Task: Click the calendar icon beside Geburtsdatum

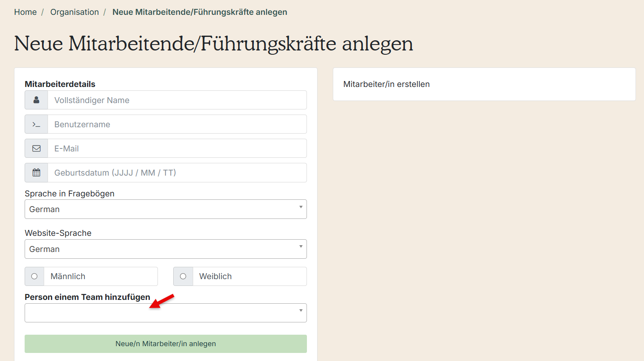Action: coord(37,173)
